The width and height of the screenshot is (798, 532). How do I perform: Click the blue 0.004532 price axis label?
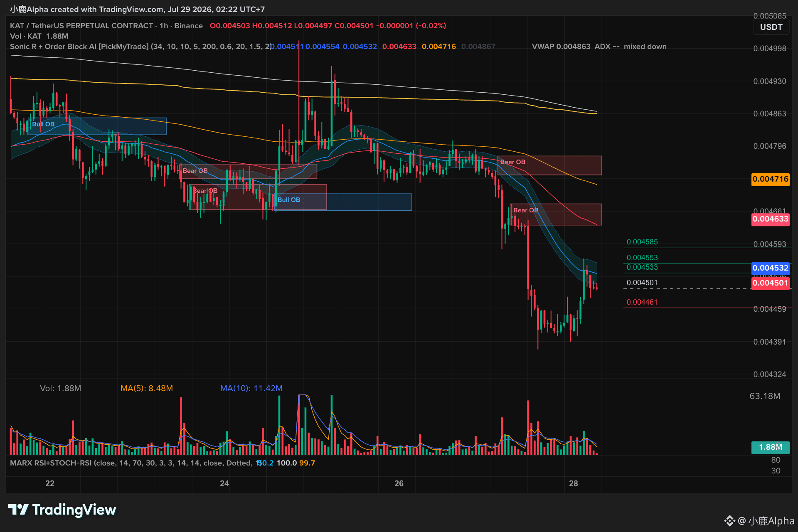point(770,268)
